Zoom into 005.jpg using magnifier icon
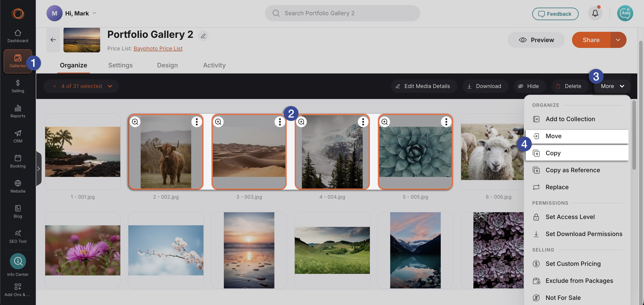 (x=385, y=122)
